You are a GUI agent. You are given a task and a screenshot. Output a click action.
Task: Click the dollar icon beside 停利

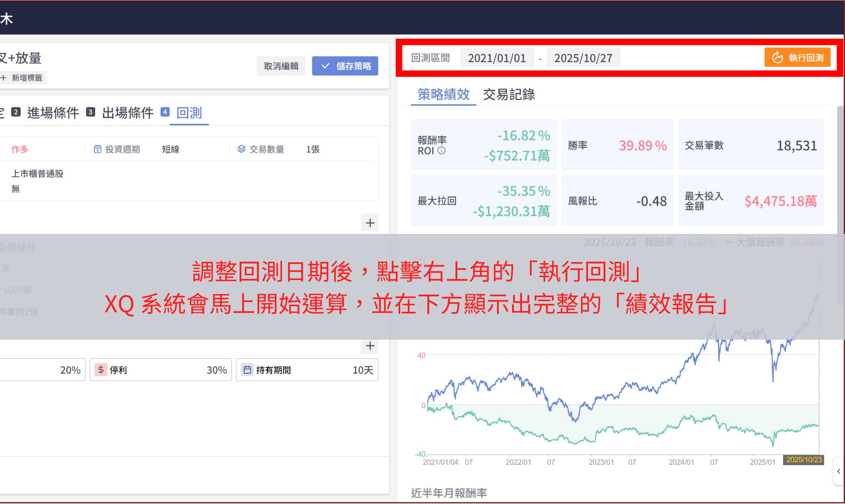(x=101, y=370)
